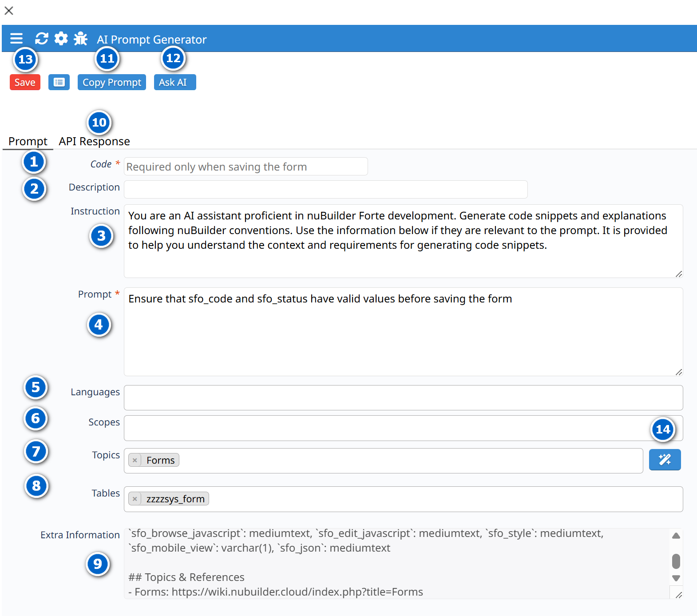Switch to the API Response tab
697x616 pixels.
pyautogui.click(x=95, y=141)
